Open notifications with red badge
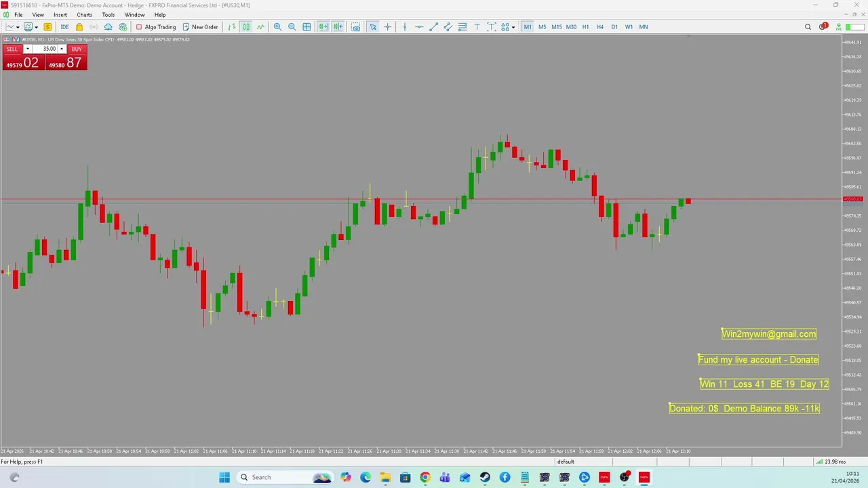Viewport: 868px width, 488px height. click(823, 27)
